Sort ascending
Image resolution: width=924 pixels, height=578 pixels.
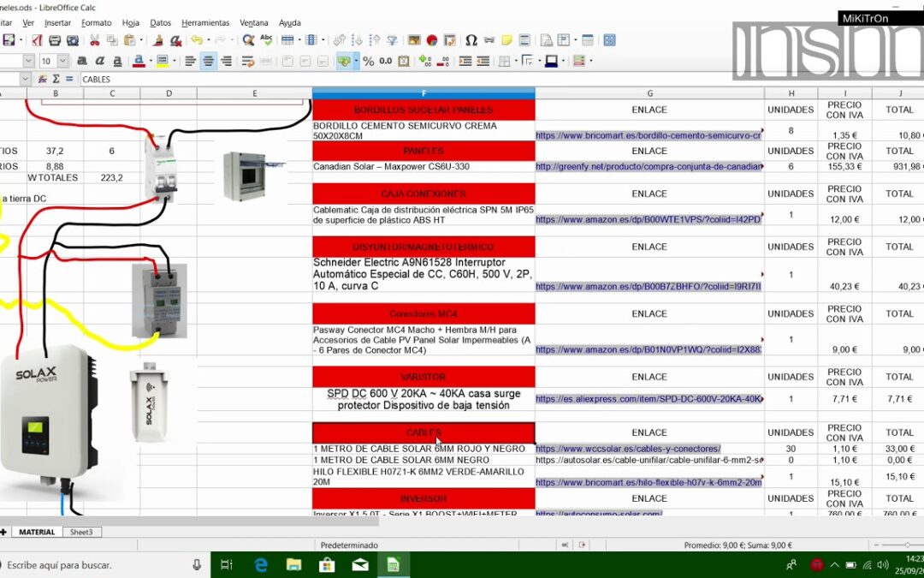pos(357,40)
